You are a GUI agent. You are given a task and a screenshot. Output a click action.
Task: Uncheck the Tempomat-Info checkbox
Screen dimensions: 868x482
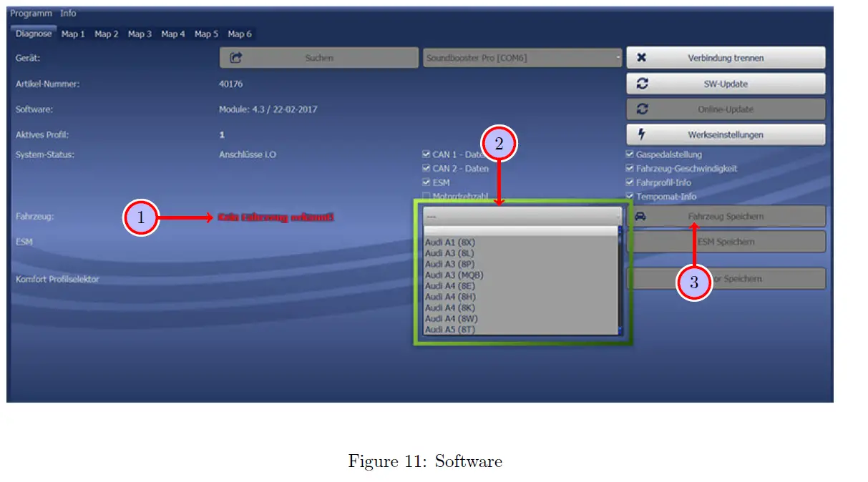pos(630,196)
